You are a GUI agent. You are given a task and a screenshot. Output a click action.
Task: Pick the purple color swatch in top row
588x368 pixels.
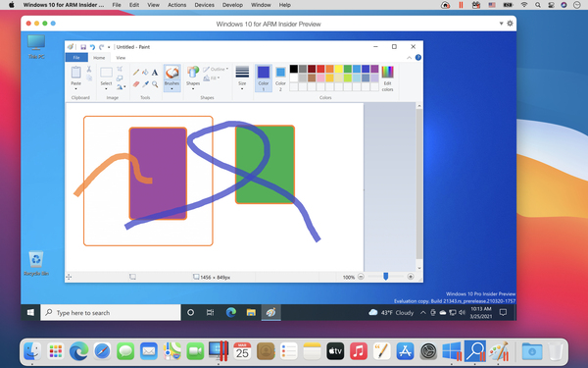(x=374, y=69)
